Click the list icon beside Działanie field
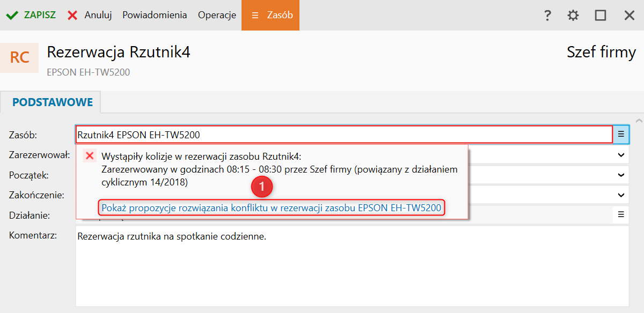The width and height of the screenshot is (644, 313). pyautogui.click(x=621, y=214)
